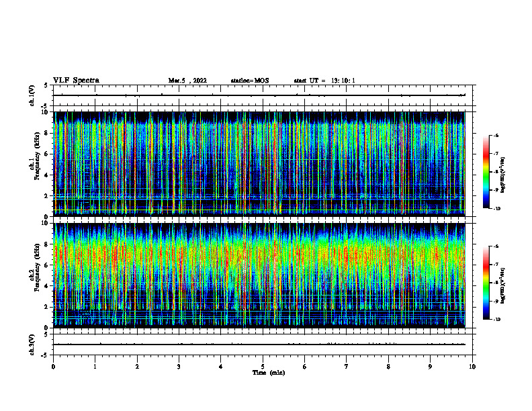Screen dimensions: 532x411
Task: Click the -6 value on ch.2 color bar
Action: 496,246
